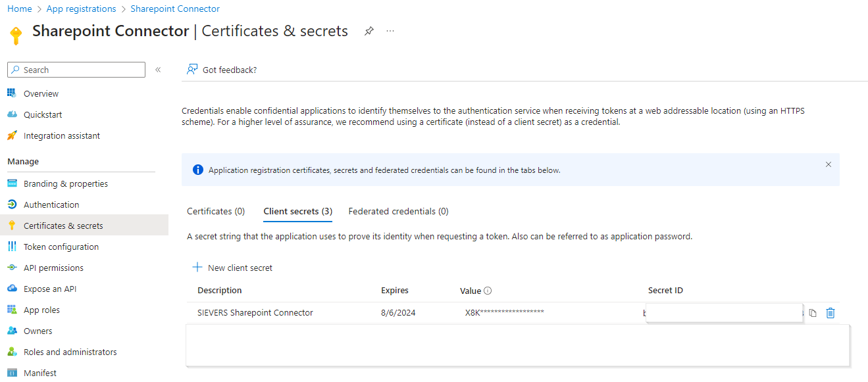Copy the Secret ID value
This screenshot has width=868, height=382.
pyautogui.click(x=812, y=312)
